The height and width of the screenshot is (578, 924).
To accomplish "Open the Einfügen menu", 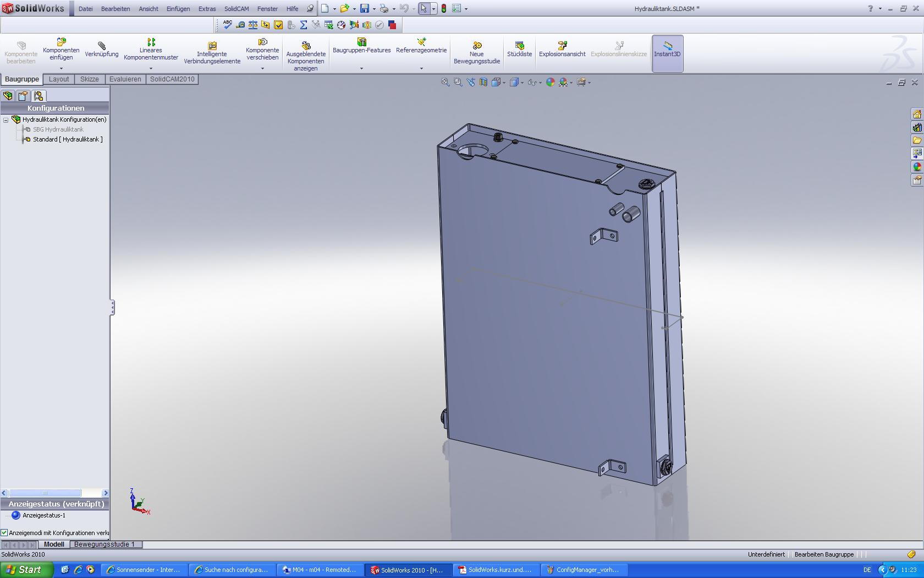I will (178, 9).
